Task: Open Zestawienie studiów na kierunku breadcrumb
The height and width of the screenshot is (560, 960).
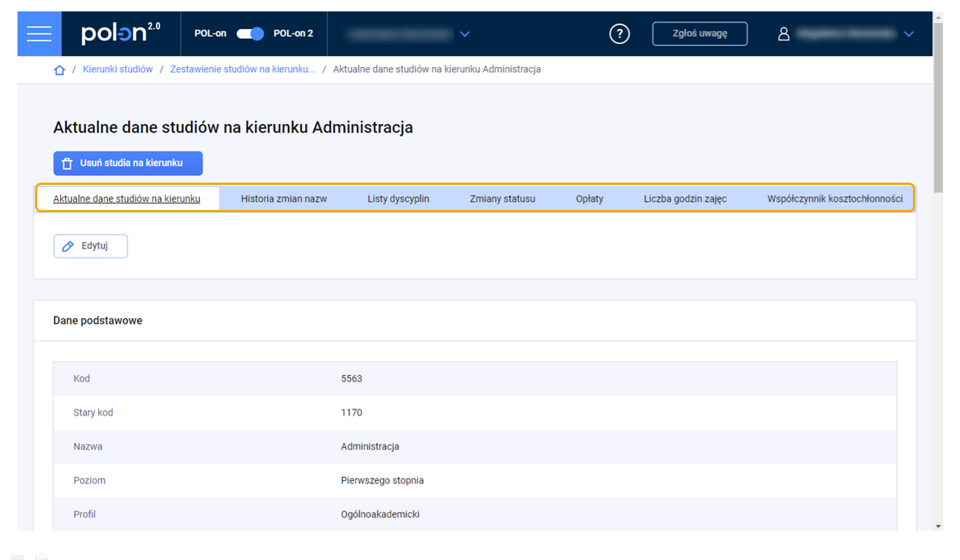Action: (x=243, y=69)
